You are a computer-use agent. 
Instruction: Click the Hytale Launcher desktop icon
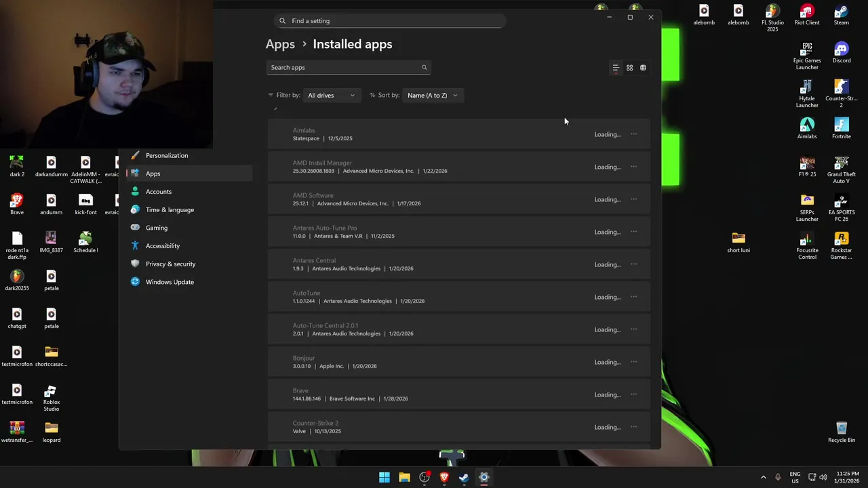(807, 94)
